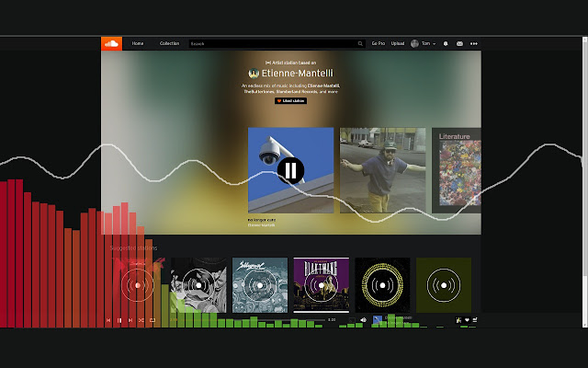Open the Go Pro link
Screen dimensions: 588x368
[x=379, y=43]
